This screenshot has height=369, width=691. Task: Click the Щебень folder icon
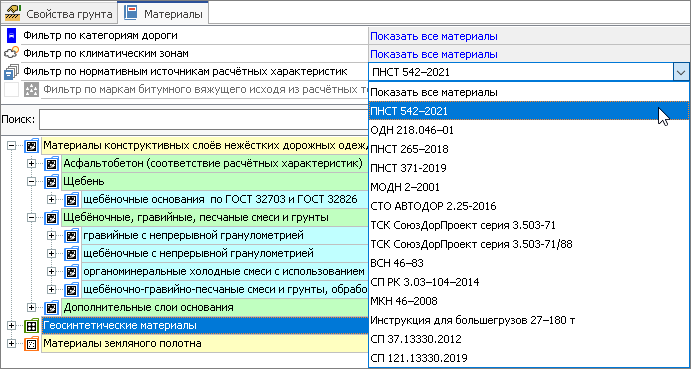pos(52,181)
